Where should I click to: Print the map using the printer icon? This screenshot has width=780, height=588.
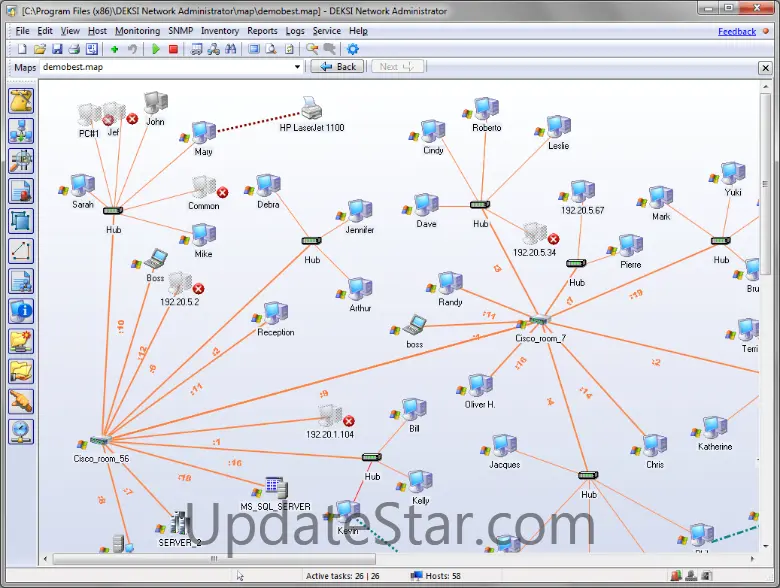coord(74,49)
